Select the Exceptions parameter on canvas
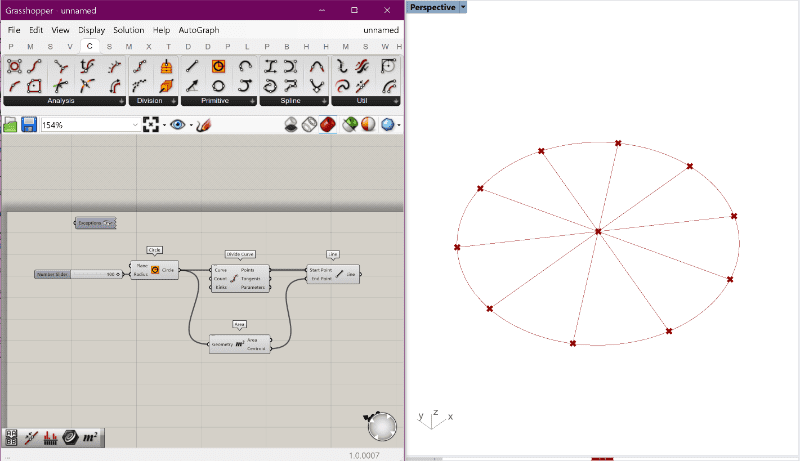Viewport: 800px width, 461px height. pyautogui.click(x=95, y=223)
